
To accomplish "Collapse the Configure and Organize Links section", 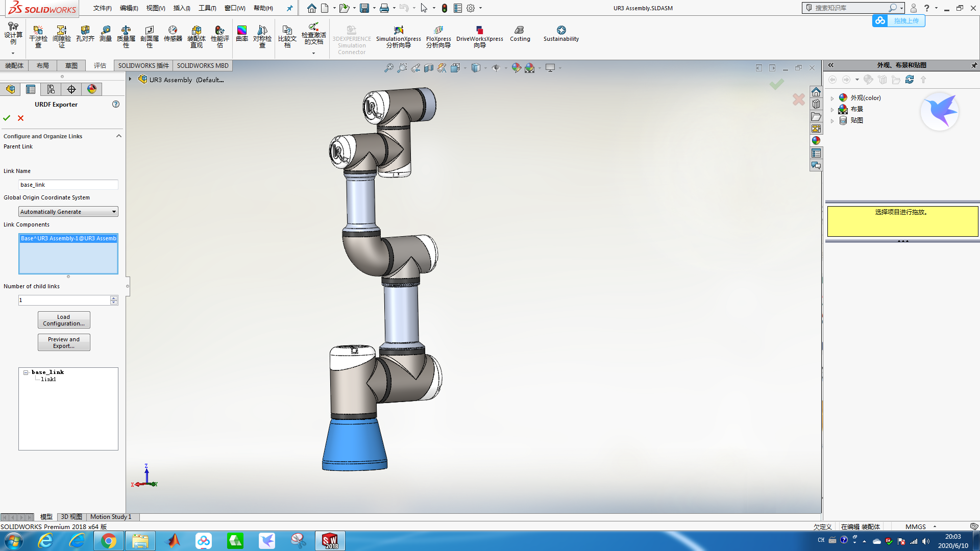I will pyautogui.click(x=118, y=136).
